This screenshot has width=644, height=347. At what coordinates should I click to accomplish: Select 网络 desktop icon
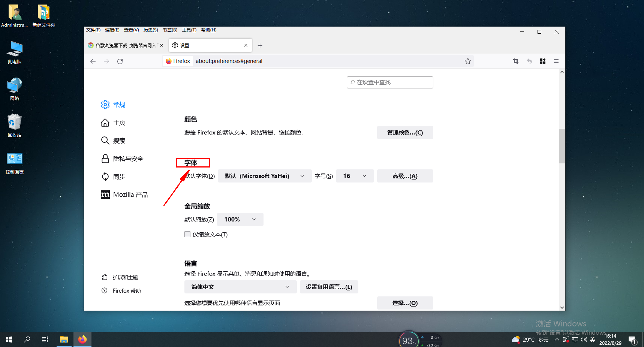click(x=15, y=89)
